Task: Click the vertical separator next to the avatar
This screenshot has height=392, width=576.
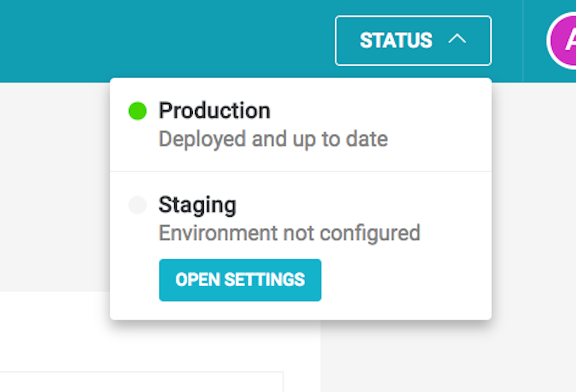Action: click(x=523, y=41)
